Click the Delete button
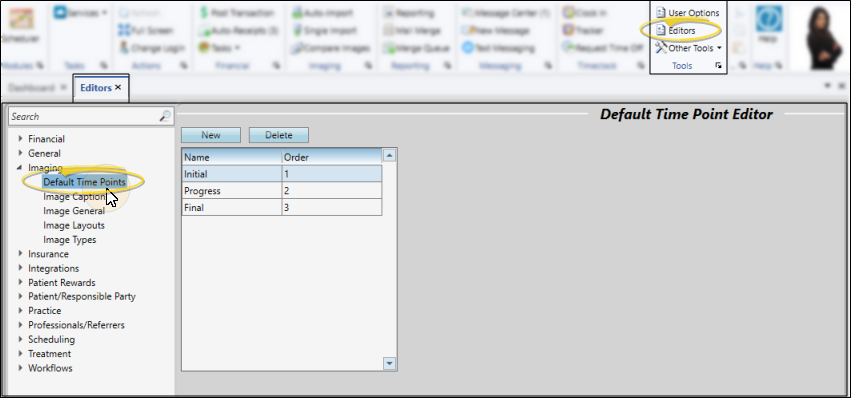Viewport: 852px width, 399px height. [x=279, y=135]
